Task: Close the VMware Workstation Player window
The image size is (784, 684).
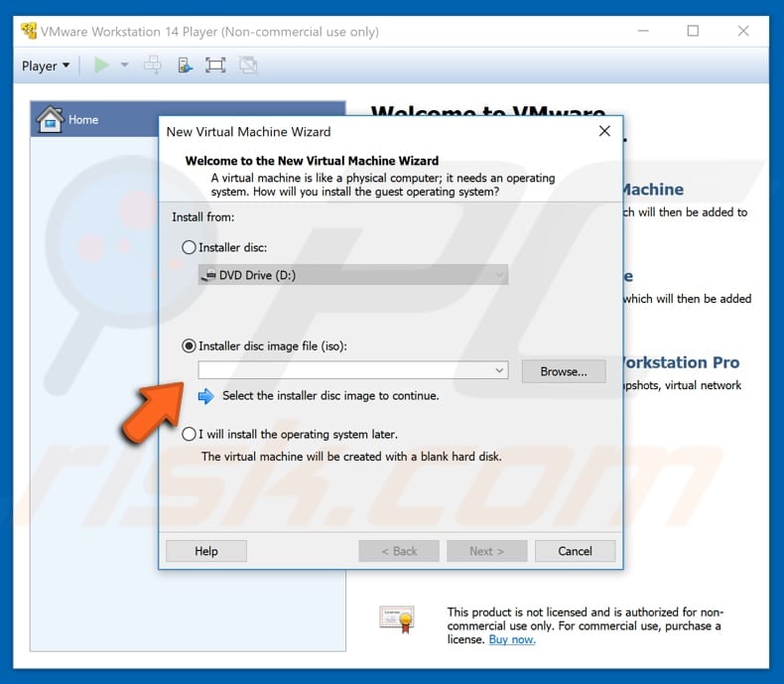Action: [743, 31]
